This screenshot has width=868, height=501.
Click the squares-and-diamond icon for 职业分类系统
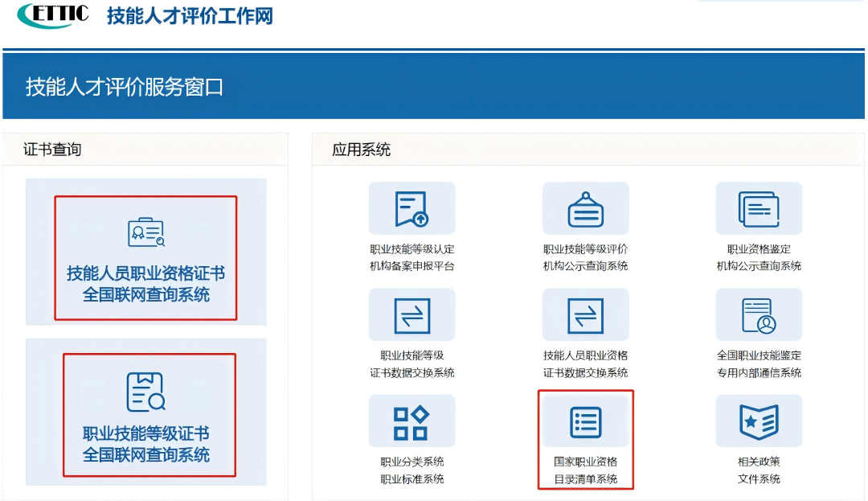[411, 421]
